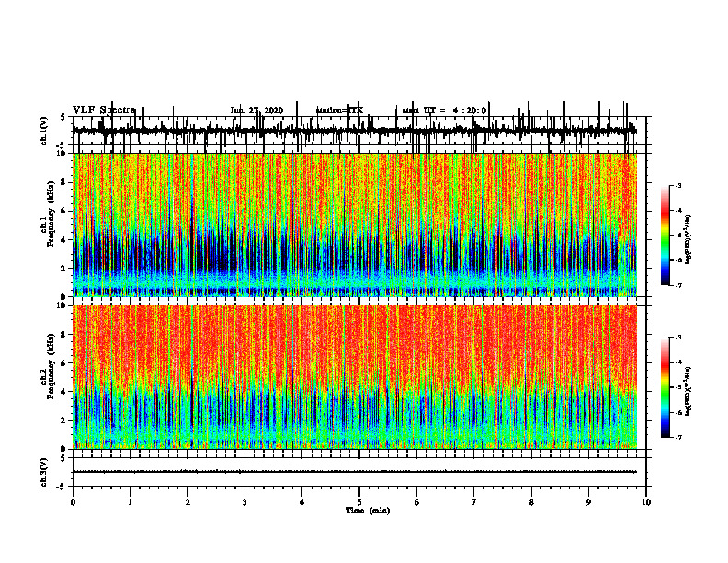Click the "9" tick on Time axis
Viewport: 728px width, 563px height.
point(588,502)
